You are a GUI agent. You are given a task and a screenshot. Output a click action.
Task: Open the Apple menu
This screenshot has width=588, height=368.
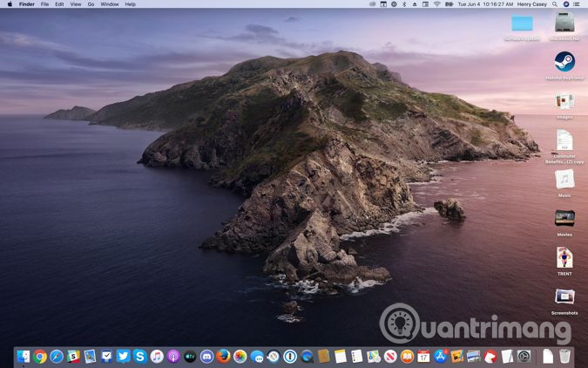(x=10, y=4)
